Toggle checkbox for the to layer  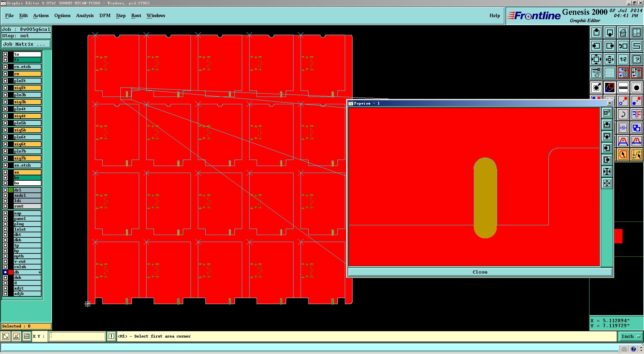tap(5, 54)
